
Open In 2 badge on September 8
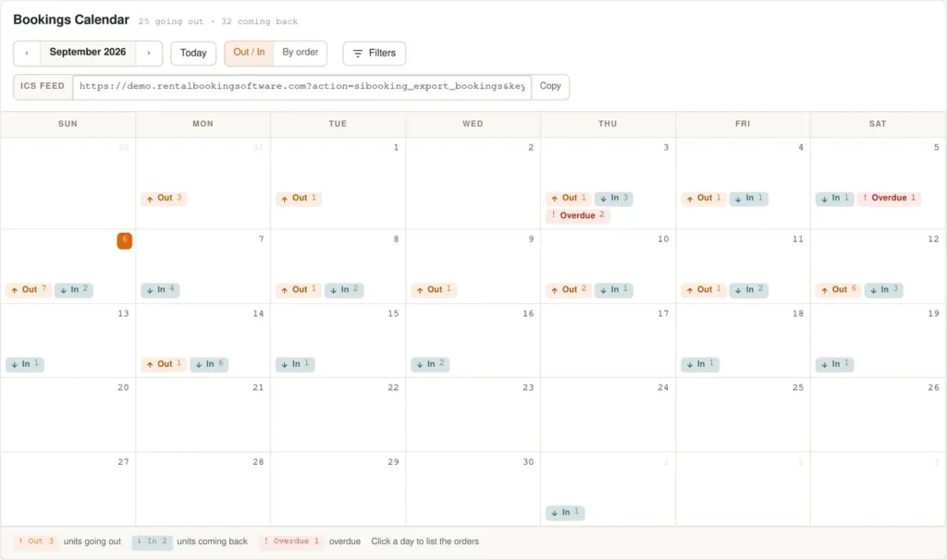click(x=344, y=289)
